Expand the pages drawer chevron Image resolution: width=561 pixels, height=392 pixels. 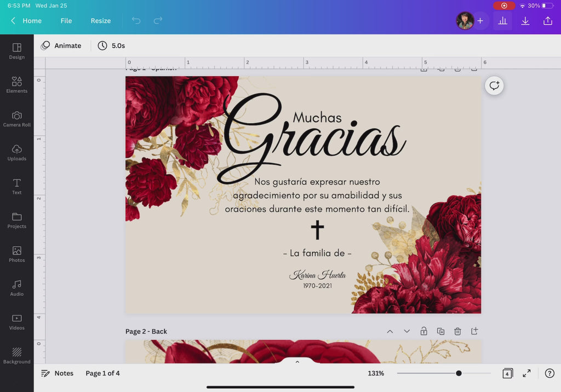click(x=297, y=361)
